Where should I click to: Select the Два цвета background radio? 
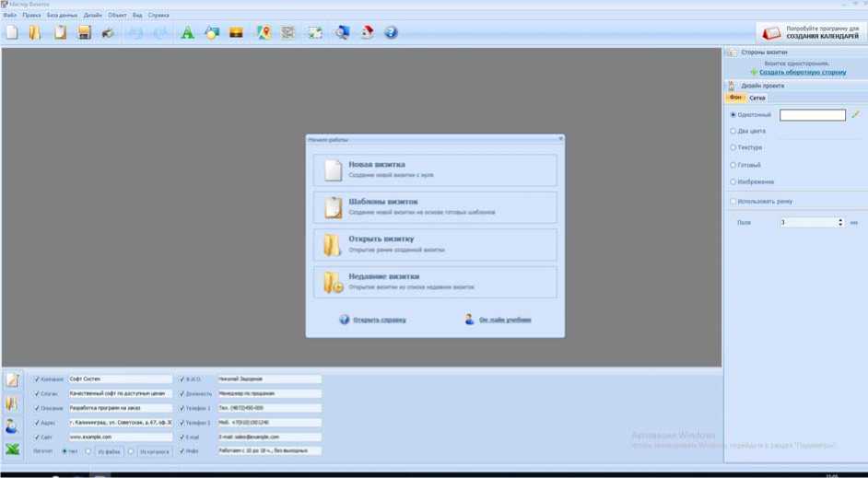pyautogui.click(x=733, y=131)
